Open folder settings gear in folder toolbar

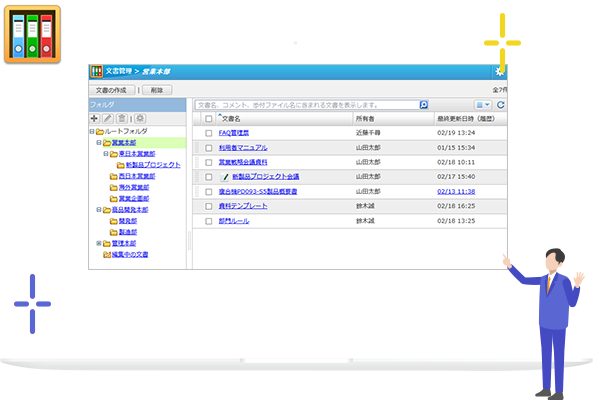point(140,118)
